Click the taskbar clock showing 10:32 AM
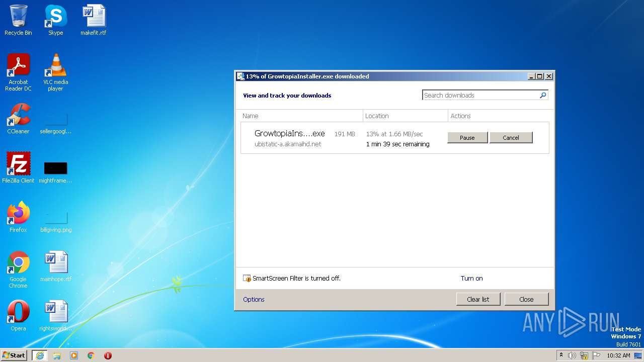The width and height of the screenshot is (644, 362). [x=618, y=355]
